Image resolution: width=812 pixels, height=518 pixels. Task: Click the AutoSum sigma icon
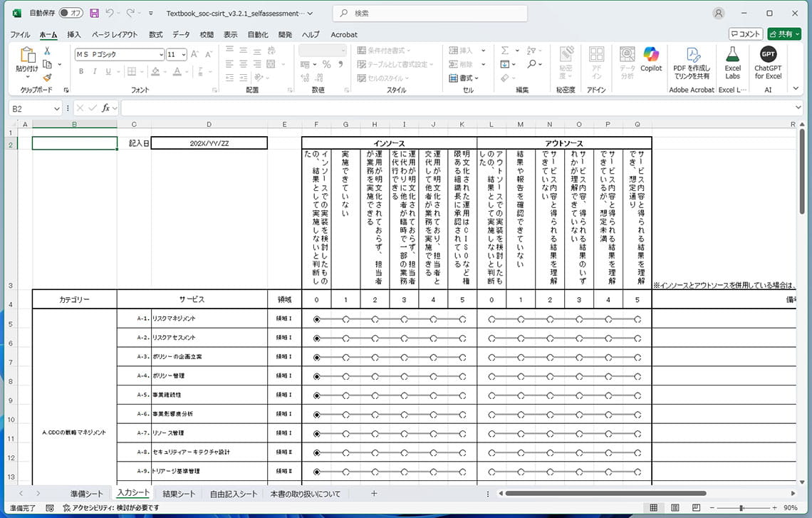pyautogui.click(x=505, y=51)
